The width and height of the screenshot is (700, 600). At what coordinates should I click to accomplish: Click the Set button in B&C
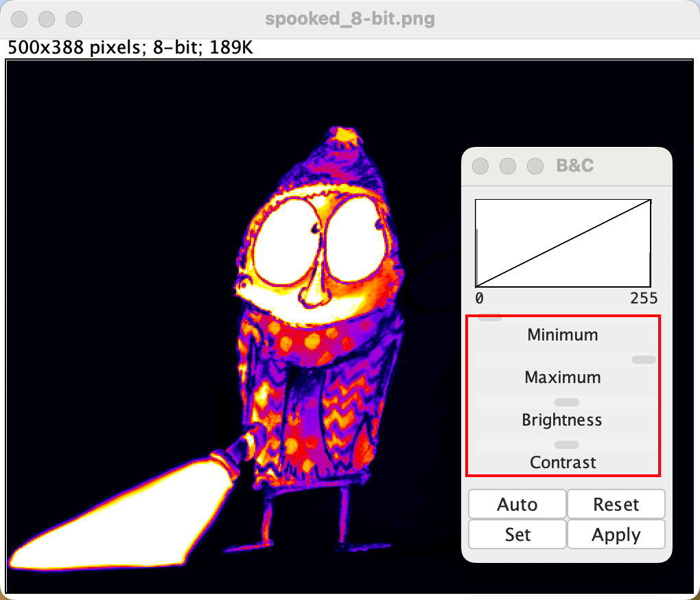pos(517,534)
